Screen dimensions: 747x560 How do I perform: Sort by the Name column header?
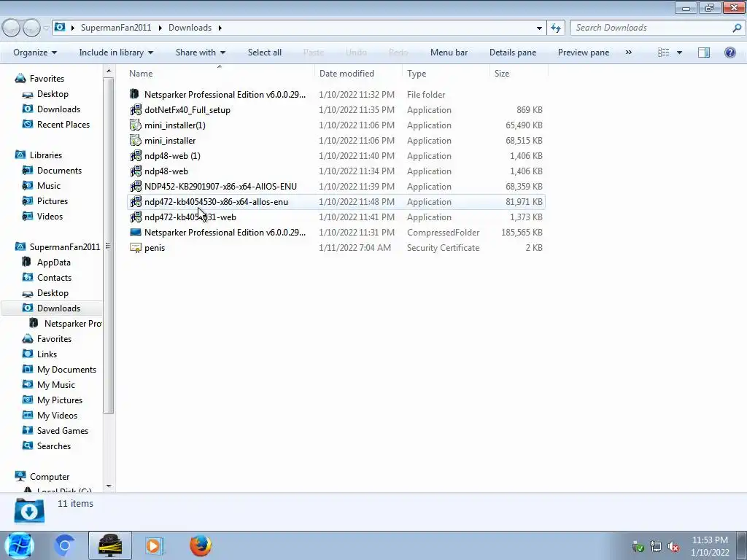point(220,74)
